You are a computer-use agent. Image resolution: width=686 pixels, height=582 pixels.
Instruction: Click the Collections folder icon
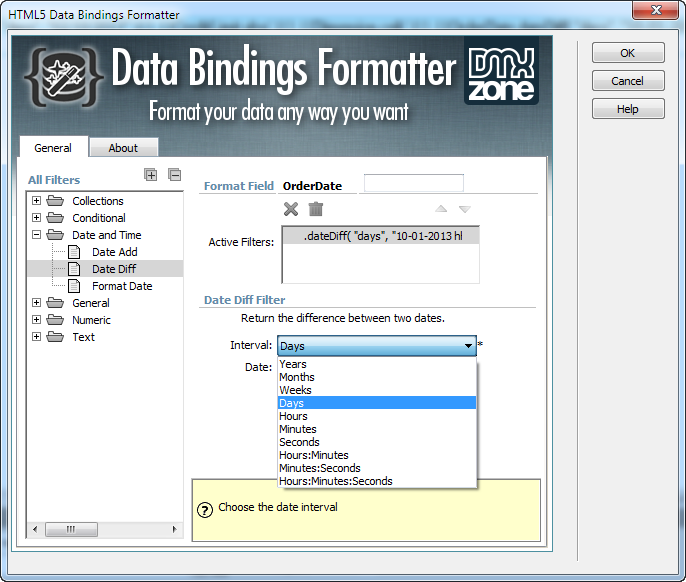click(x=55, y=201)
